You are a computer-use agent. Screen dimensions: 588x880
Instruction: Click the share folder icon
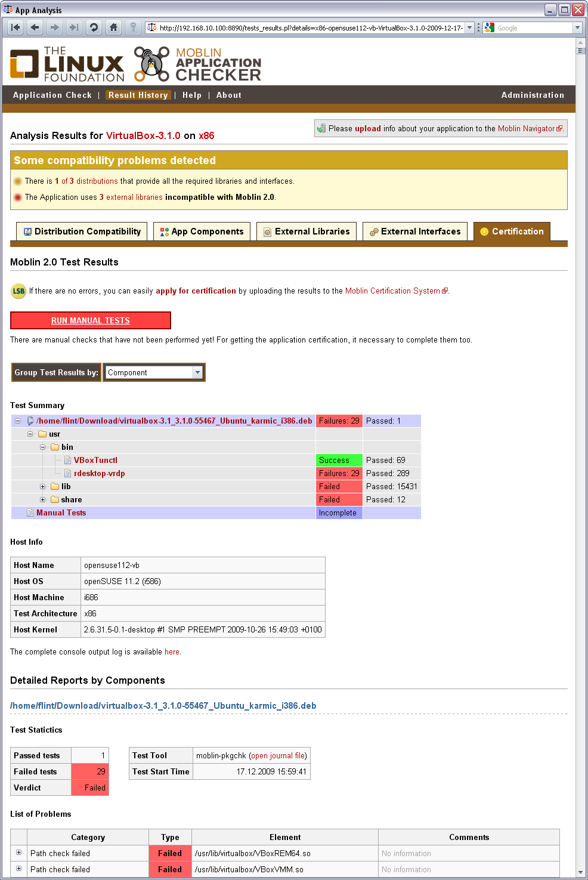point(55,500)
